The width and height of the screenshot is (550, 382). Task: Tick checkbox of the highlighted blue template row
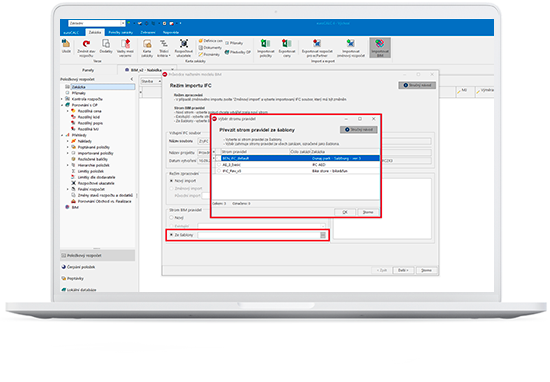(x=218, y=158)
